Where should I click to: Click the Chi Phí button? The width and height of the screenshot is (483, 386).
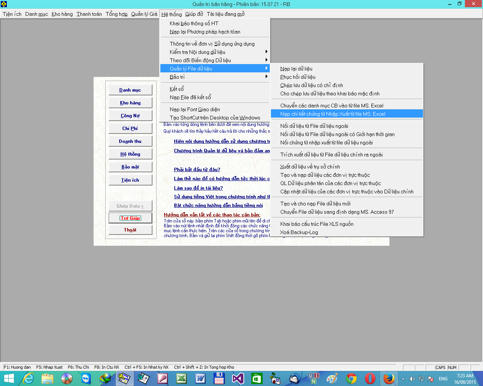point(130,128)
